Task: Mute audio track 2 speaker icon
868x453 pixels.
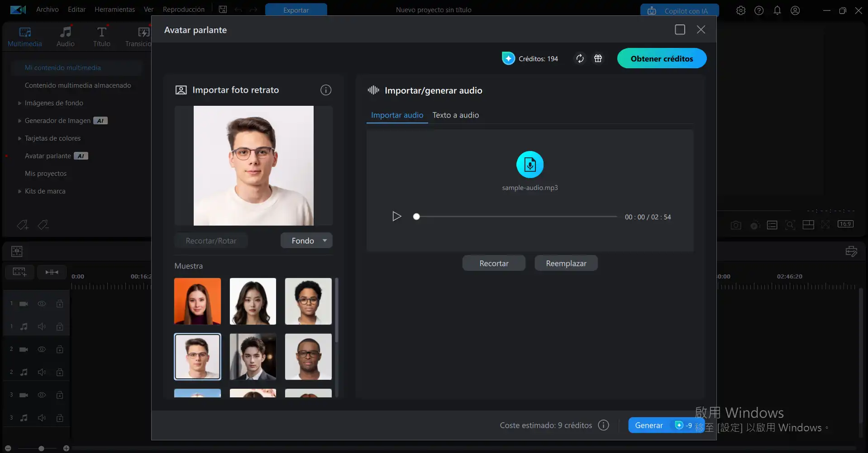Action: tap(42, 372)
